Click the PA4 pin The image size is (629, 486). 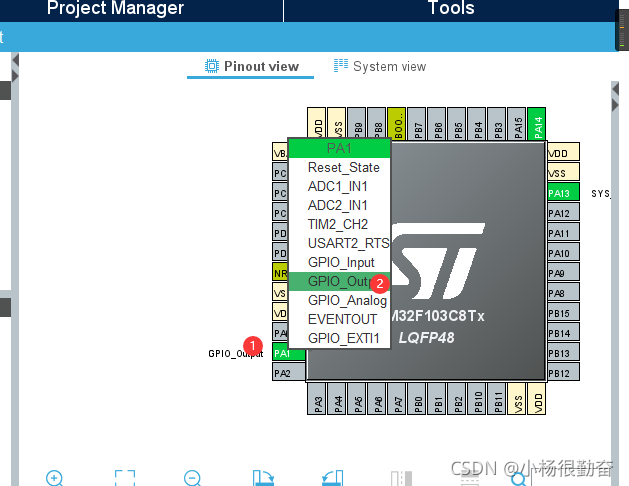[x=336, y=399]
